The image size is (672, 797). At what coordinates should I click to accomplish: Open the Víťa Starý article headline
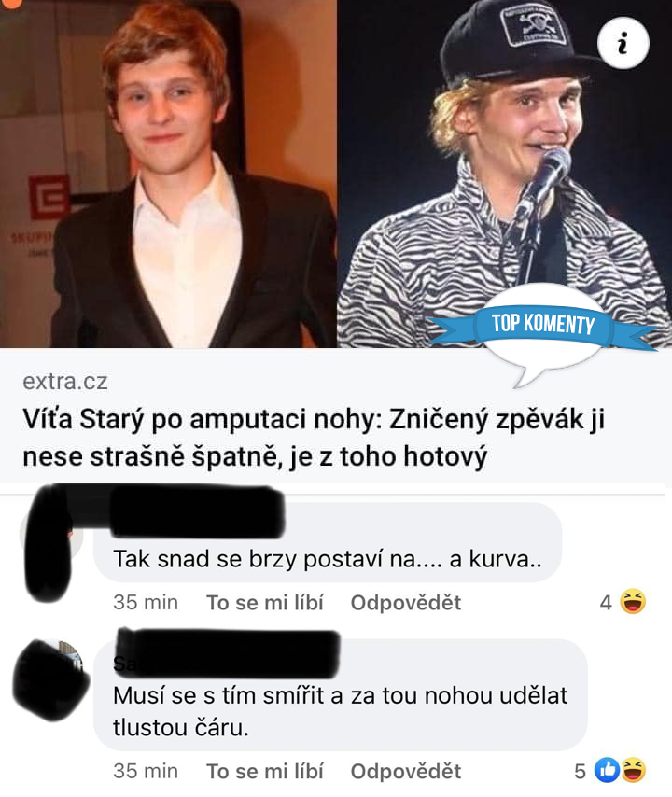point(314,438)
